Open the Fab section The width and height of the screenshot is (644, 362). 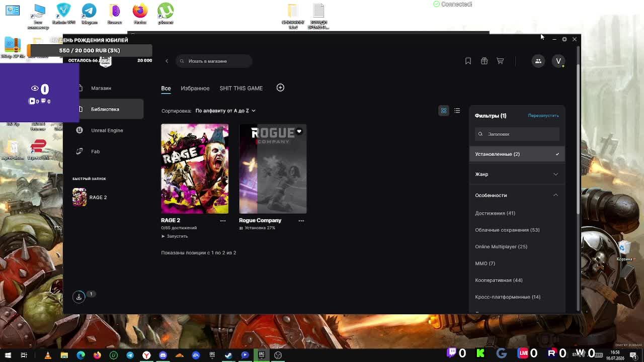[x=95, y=151]
